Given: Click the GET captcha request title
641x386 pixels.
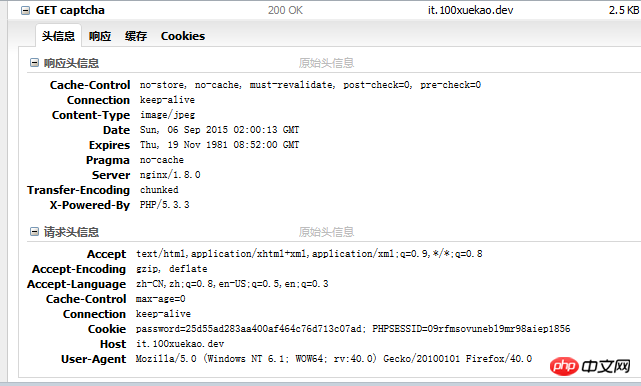Looking at the screenshot, I should pos(70,10).
